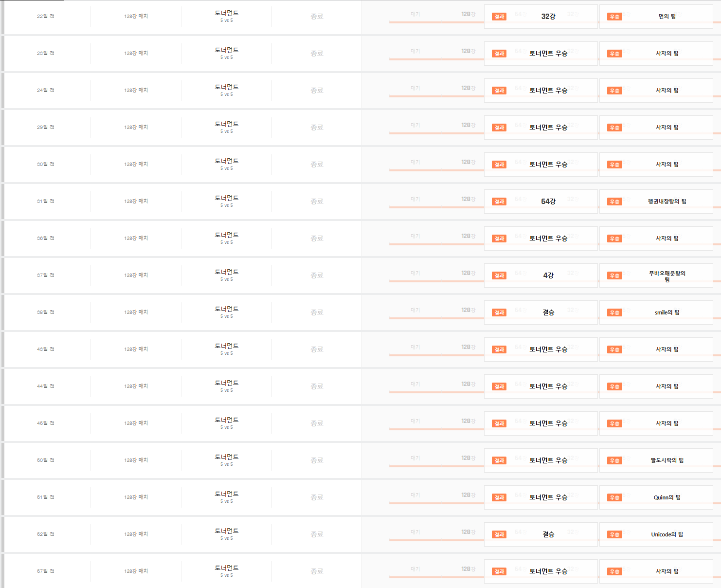
Task: Click 토너먼트 5 vs 5 in 24일 전 row
Action: point(226,90)
